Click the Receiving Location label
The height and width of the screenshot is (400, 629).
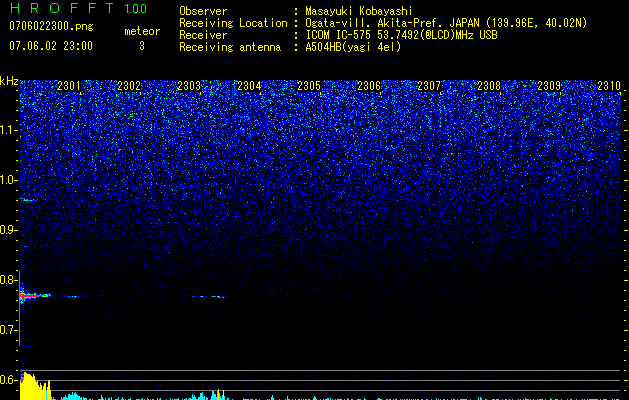pyautogui.click(x=233, y=24)
